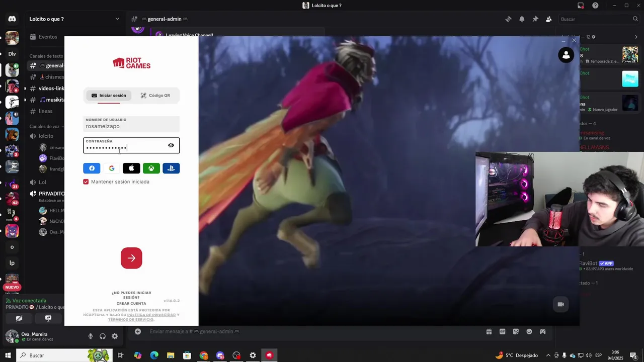Open Política de privacidad link

pos(151,315)
